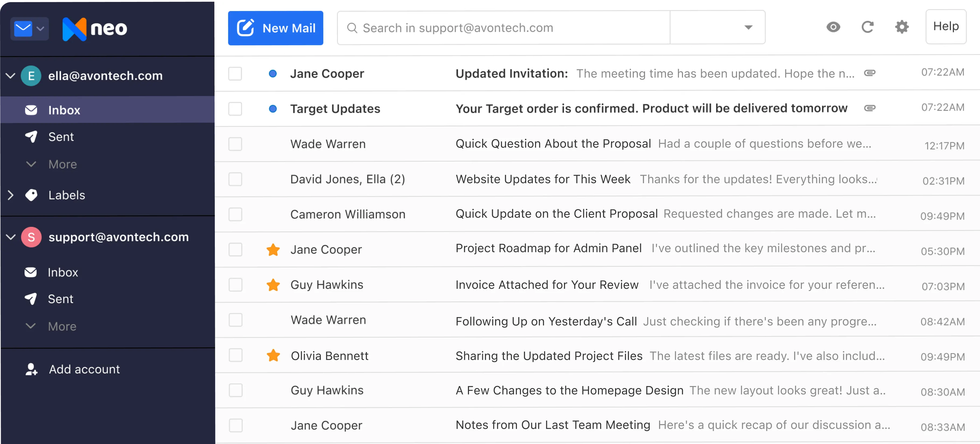Open Inbox under ella@avontech.com
Image resolution: width=980 pixels, height=444 pixels.
[107, 110]
